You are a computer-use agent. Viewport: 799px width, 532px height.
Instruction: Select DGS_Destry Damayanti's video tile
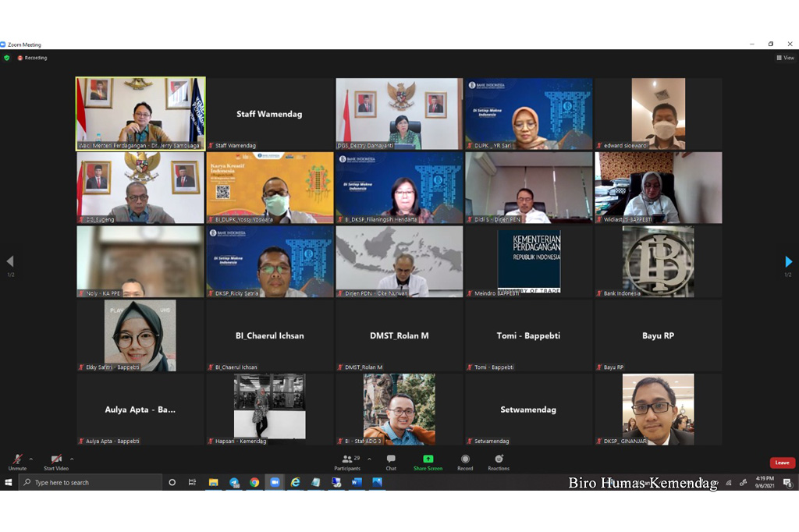click(x=399, y=114)
